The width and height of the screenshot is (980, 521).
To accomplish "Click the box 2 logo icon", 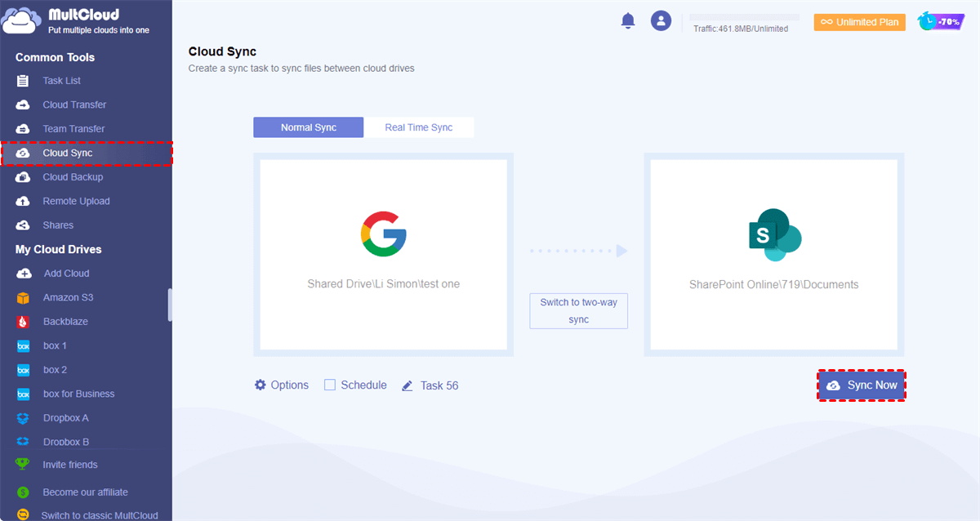I will pyautogui.click(x=23, y=370).
